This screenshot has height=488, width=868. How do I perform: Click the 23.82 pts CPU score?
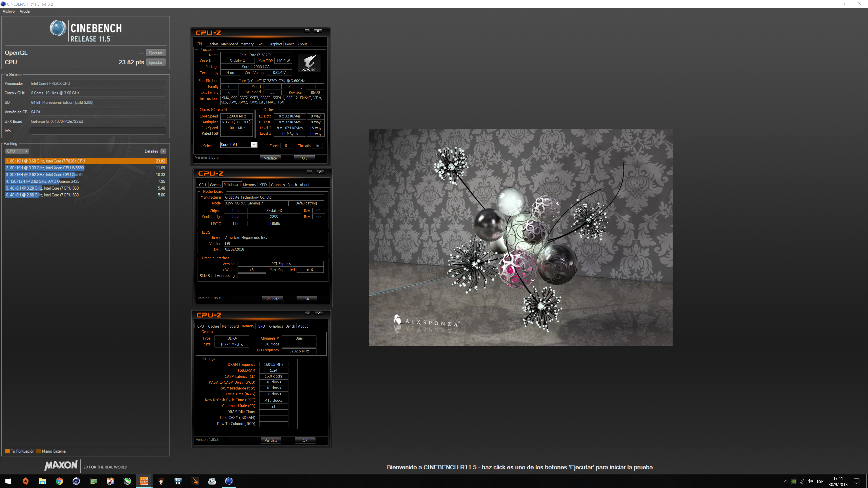pos(131,62)
